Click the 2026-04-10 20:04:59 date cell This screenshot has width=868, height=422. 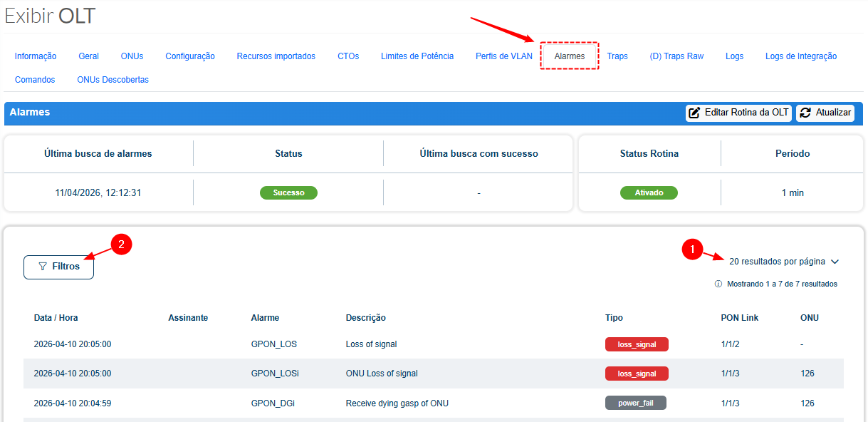(x=73, y=403)
